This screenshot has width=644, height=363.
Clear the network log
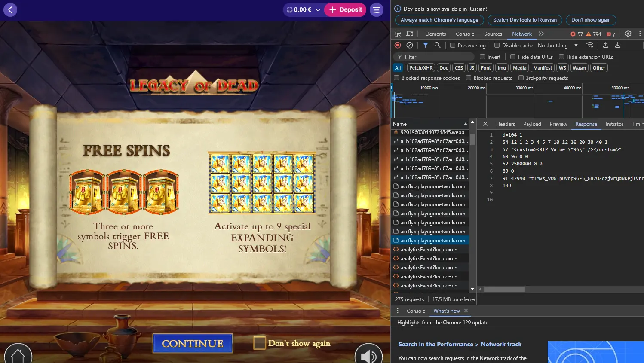tap(410, 45)
